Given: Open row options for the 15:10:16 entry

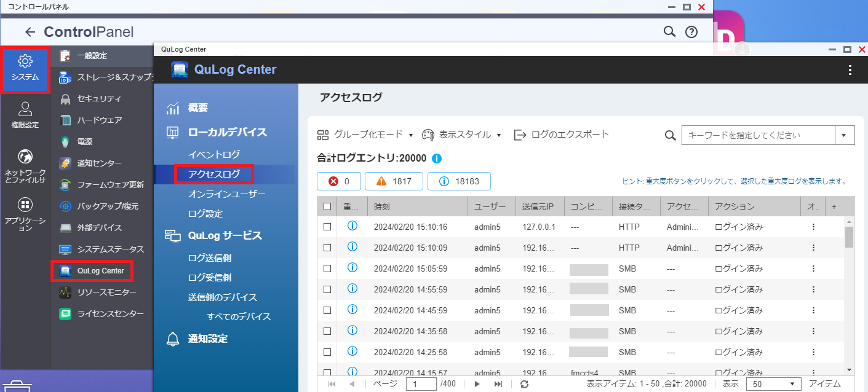Looking at the screenshot, I should [813, 227].
